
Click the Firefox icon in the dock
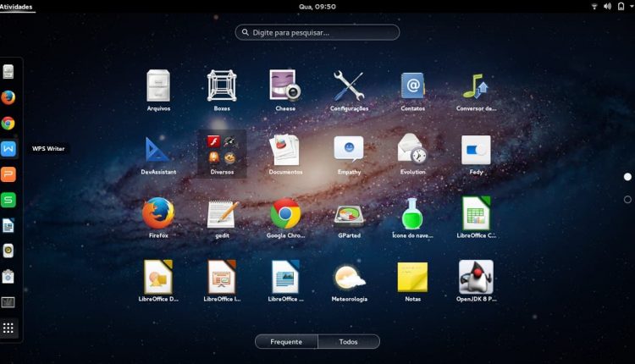pos(8,97)
